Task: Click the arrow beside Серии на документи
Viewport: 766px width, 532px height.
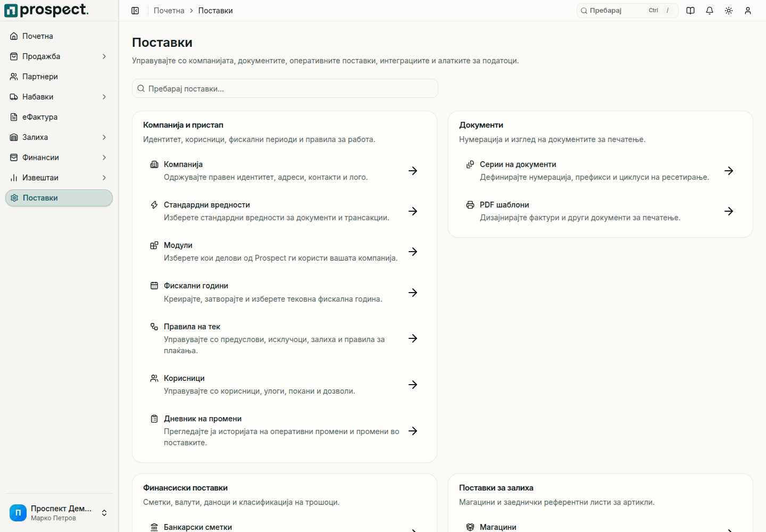Action: (729, 171)
